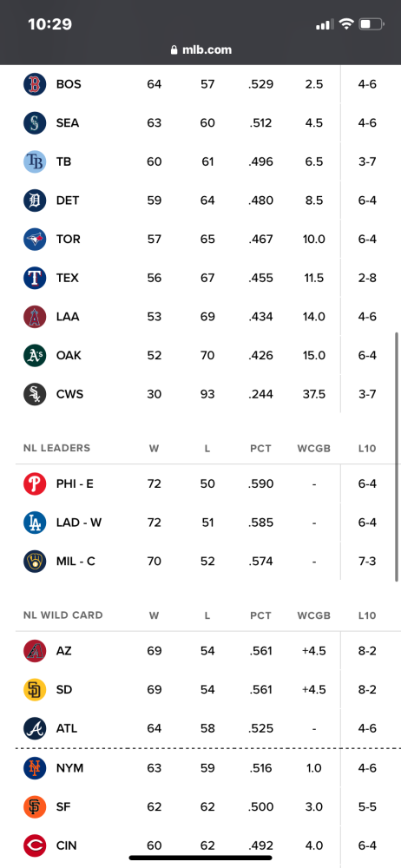Tap the Milwaukee Brewers logo
Viewport: 401px width, 868px height.
[x=35, y=562]
